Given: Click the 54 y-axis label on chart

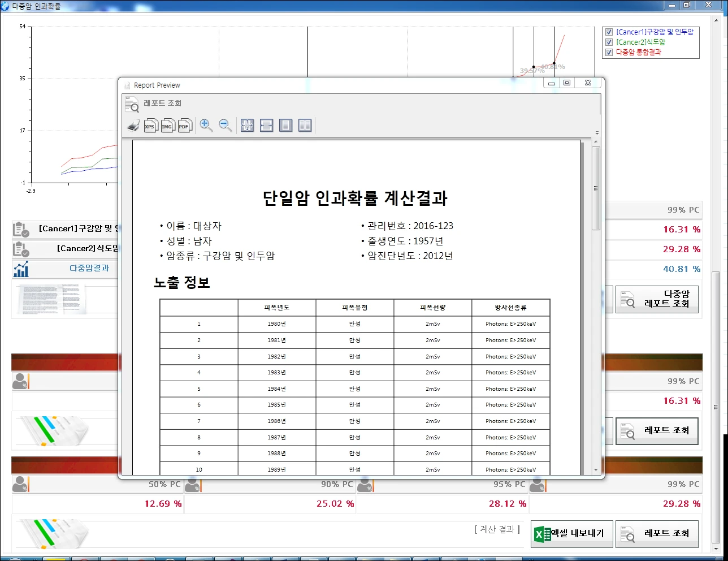Looking at the screenshot, I should (22, 27).
